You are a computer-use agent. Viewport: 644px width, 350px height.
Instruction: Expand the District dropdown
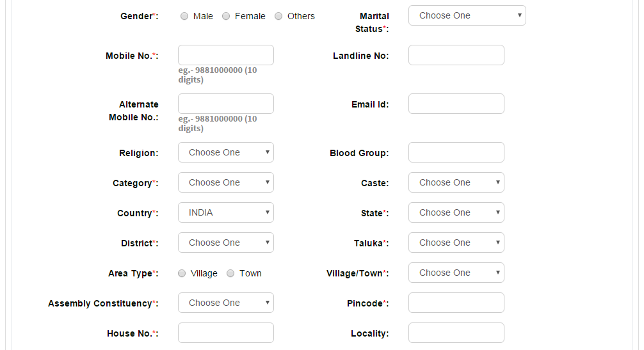[226, 243]
